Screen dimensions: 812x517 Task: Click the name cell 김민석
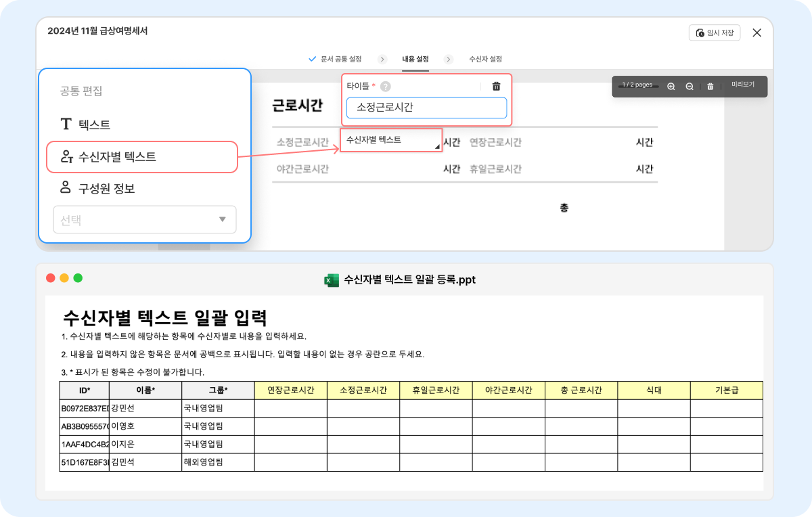[x=145, y=462]
